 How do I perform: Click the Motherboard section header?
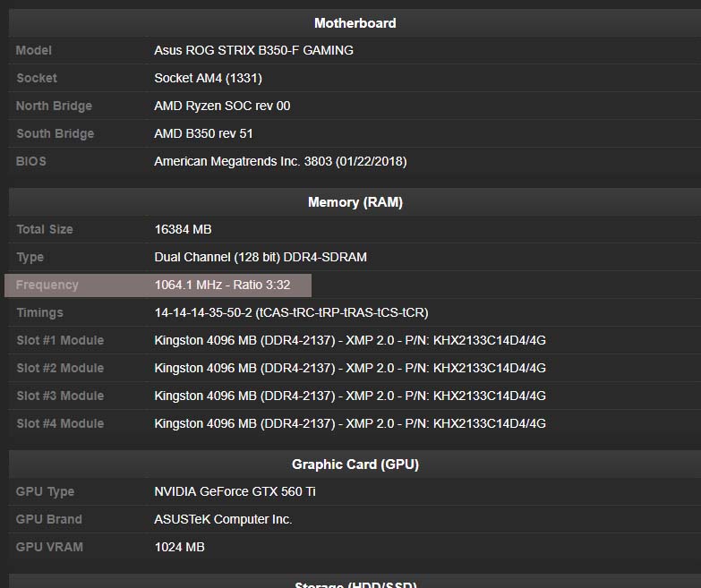coord(355,22)
